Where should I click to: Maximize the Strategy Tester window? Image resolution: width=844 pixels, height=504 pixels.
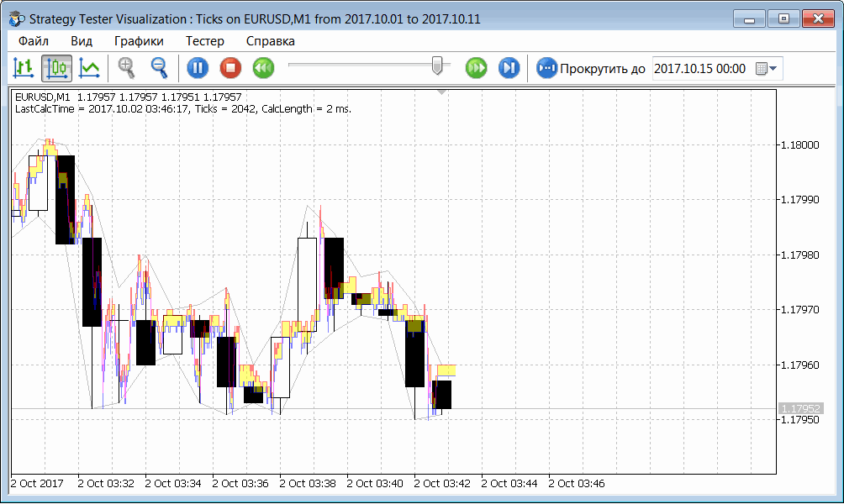pyautogui.click(x=783, y=18)
